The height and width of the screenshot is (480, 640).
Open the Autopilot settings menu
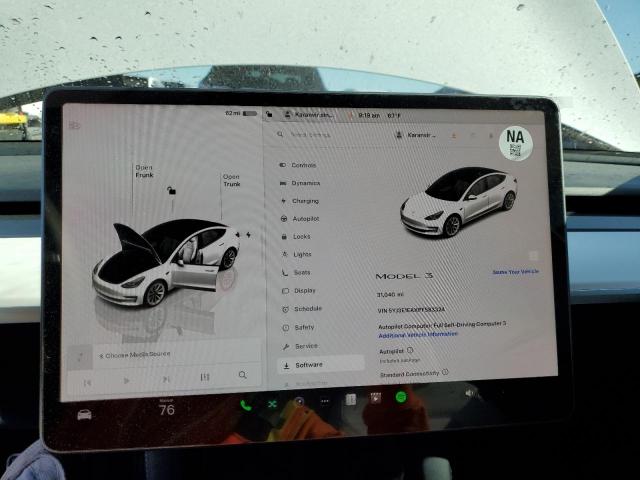coord(300,219)
